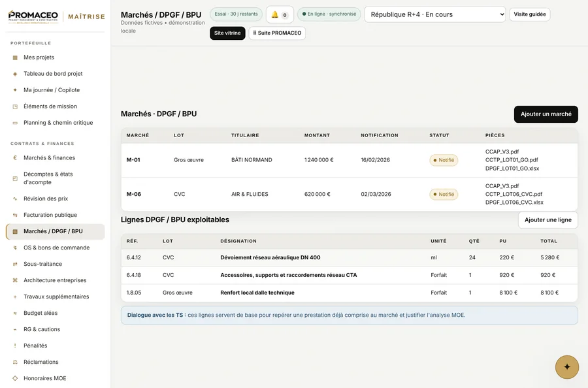
Task: Open DPGF_LOT06_CVC.xlsx in the M-06 row
Action: [514, 202]
